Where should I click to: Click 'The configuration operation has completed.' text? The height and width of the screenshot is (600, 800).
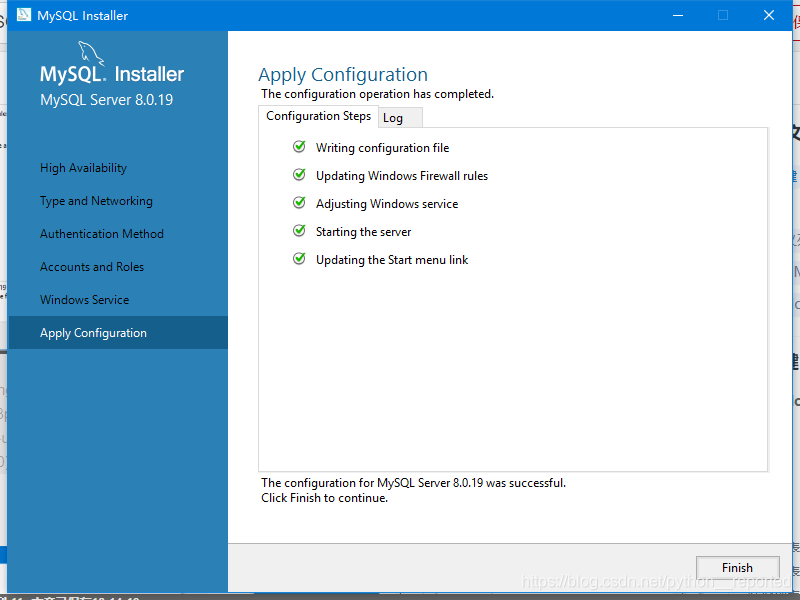click(x=378, y=94)
